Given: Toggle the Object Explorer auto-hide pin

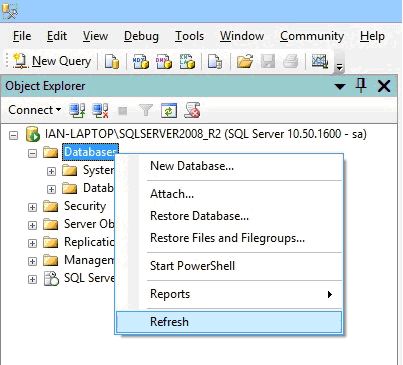Looking at the screenshot, I should [x=361, y=86].
